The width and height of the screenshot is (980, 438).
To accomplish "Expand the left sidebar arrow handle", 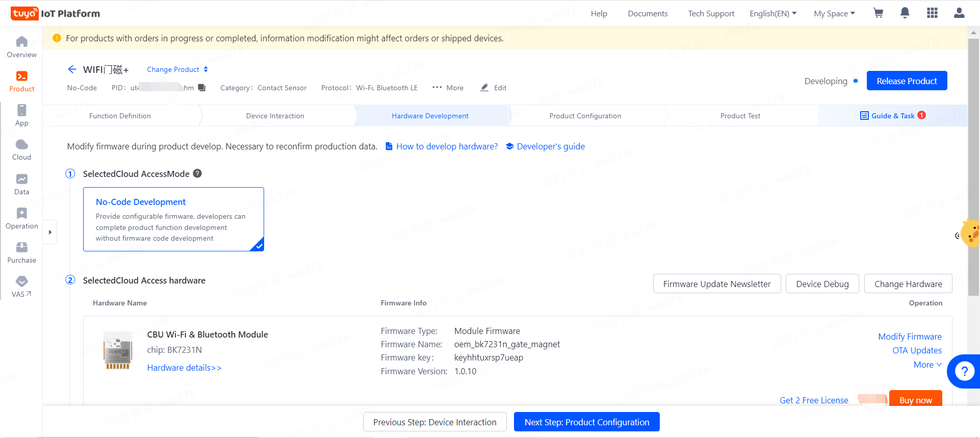I will coord(50,232).
